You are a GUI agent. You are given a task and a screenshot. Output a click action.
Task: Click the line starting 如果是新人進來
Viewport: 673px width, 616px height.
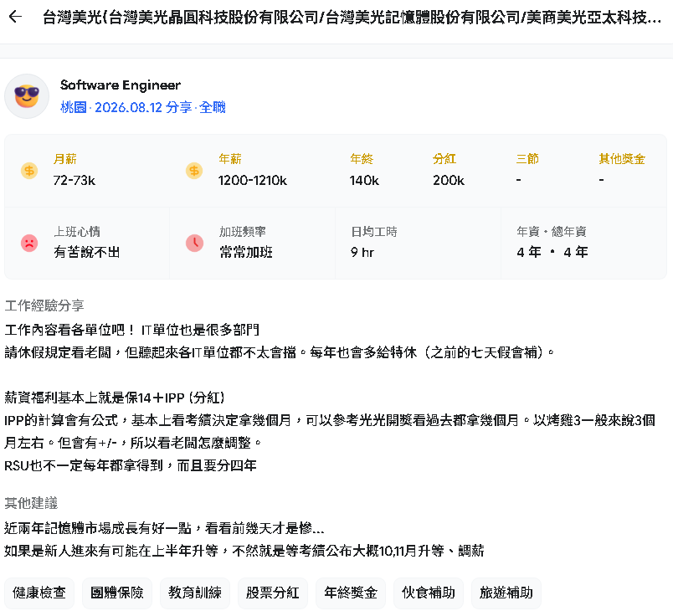(x=244, y=551)
